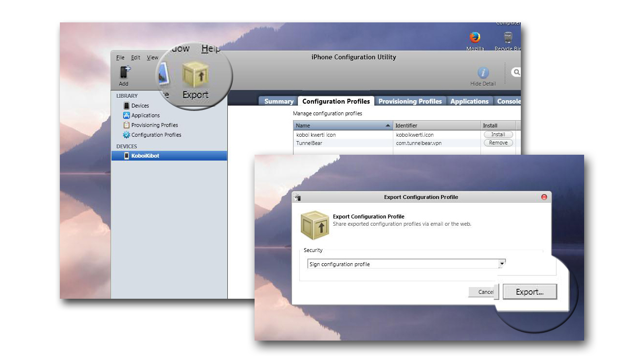Click the com.tunnelbear.vpn identifier cell

[x=419, y=143]
